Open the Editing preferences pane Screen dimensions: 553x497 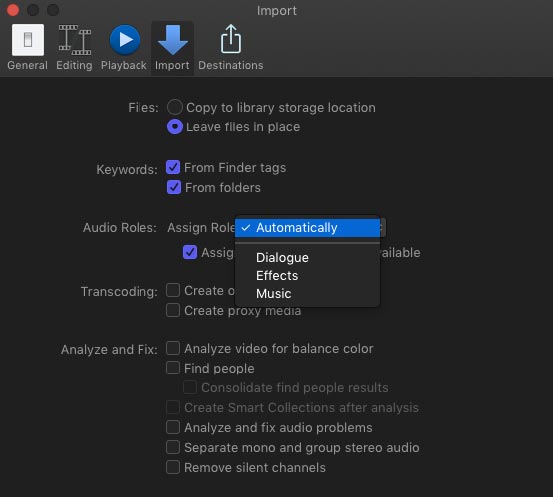(74, 48)
